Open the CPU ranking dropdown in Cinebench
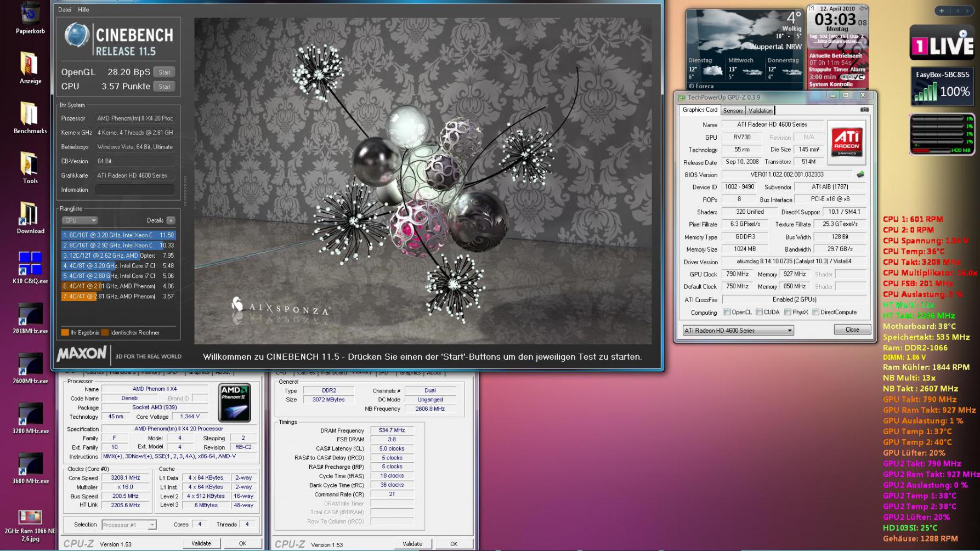The width and height of the screenshot is (980, 551). (80, 220)
